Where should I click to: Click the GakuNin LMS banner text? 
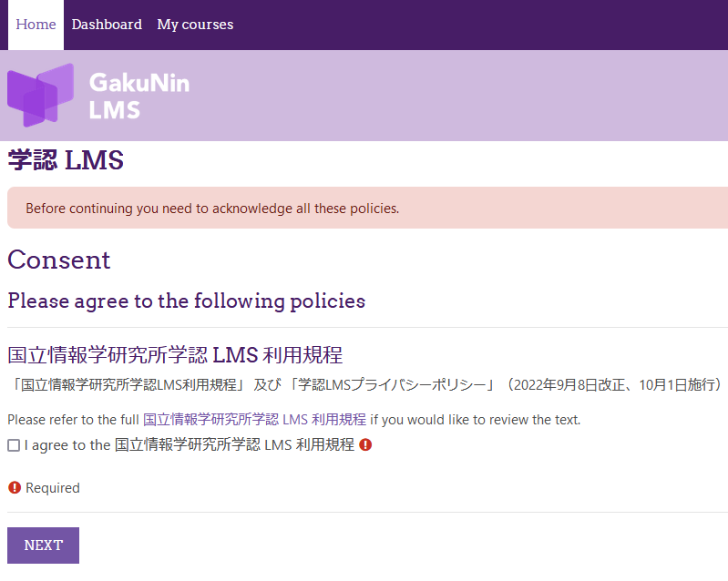click(x=139, y=96)
